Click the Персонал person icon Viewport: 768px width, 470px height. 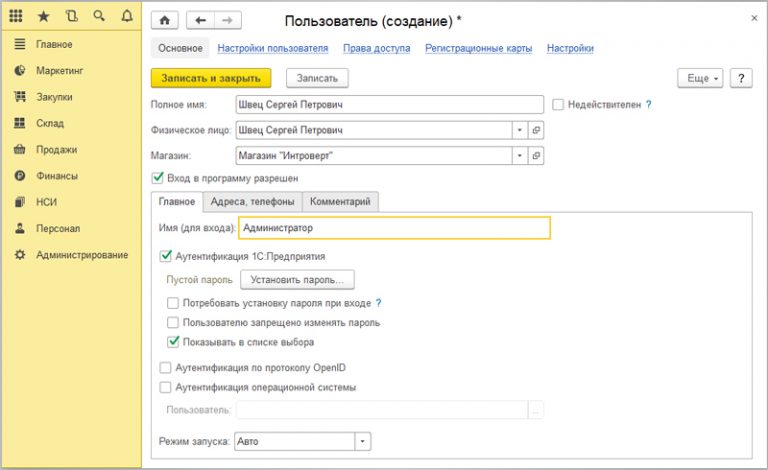(x=20, y=228)
